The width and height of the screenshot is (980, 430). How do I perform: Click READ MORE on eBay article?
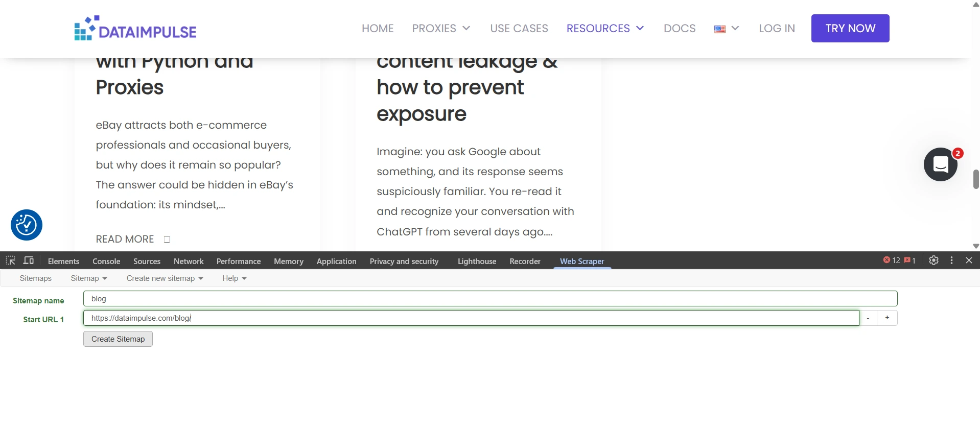tap(125, 239)
